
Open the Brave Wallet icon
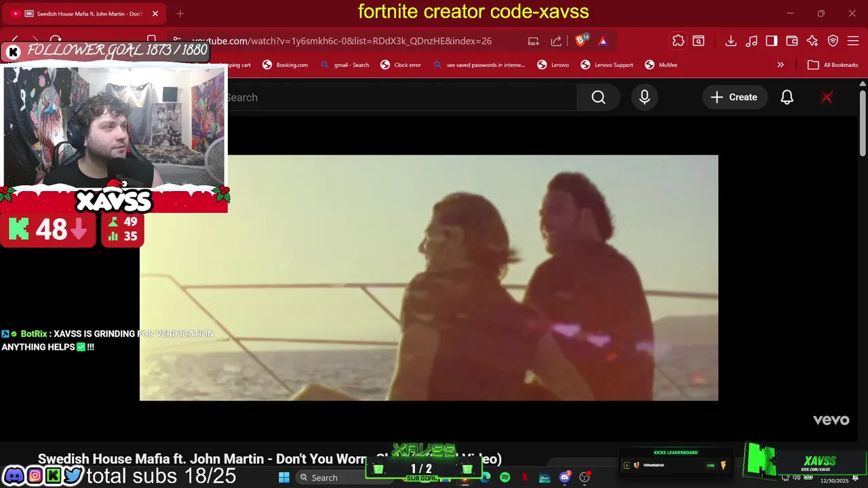pos(792,41)
